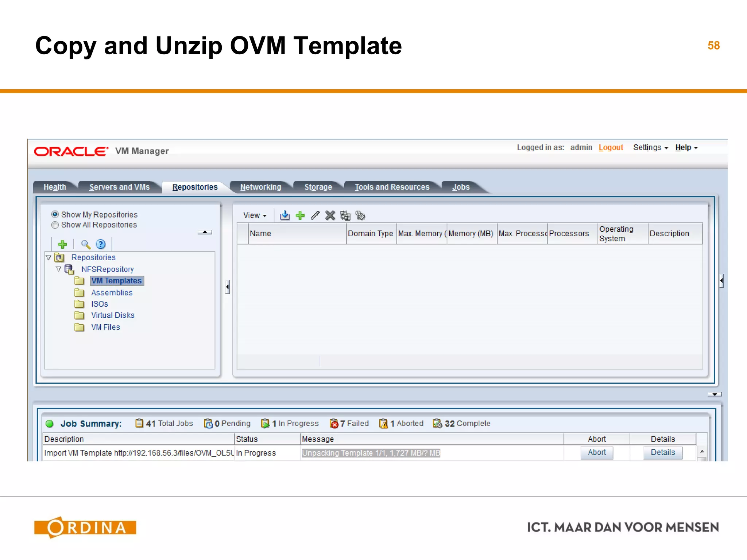
Task: Switch to the Health tab
Action: 55,187
